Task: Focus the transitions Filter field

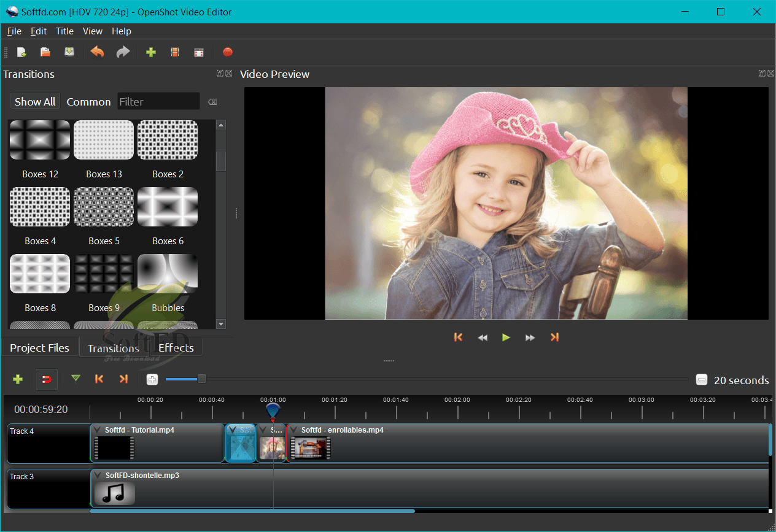Action: pos(158,101)
